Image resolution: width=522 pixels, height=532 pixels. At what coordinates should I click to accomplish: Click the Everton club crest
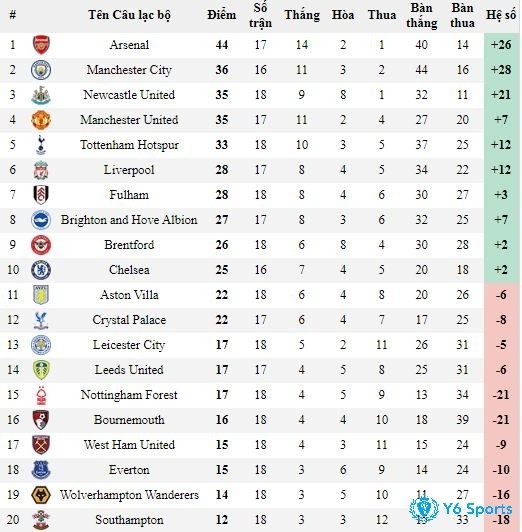41,470
